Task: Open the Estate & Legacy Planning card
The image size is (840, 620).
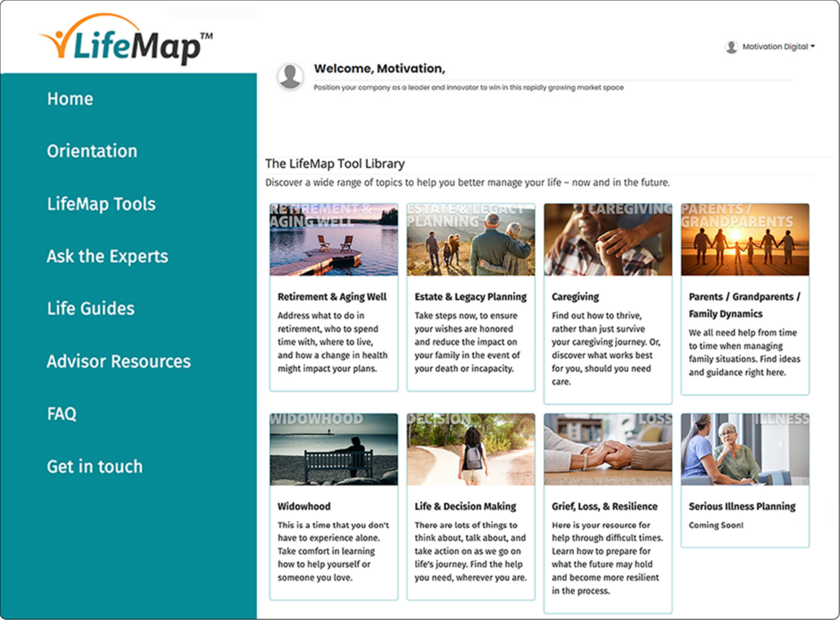Action: click(471, 297)
